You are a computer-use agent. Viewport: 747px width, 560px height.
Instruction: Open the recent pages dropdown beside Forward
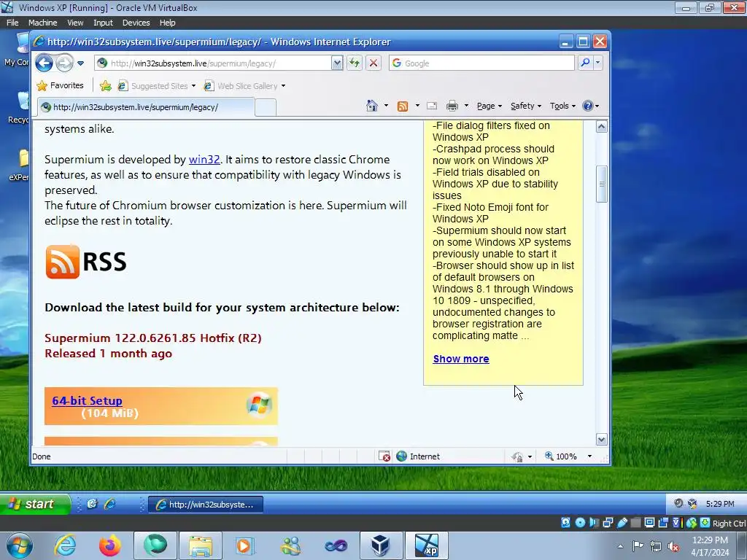click(80, 63)
